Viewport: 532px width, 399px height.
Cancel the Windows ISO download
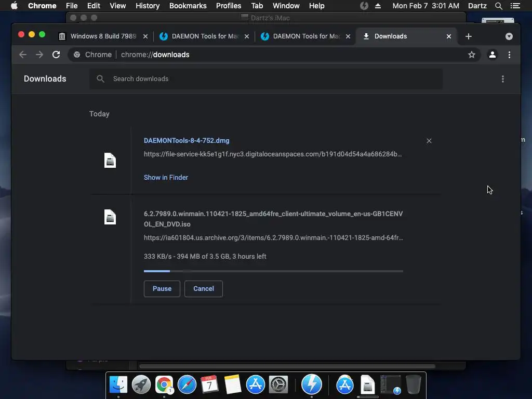tap(204, 289)
